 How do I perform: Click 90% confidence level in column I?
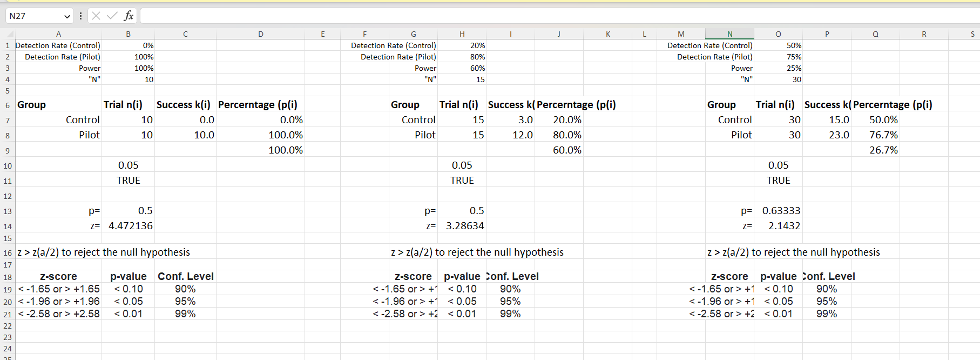click(510, 289)
